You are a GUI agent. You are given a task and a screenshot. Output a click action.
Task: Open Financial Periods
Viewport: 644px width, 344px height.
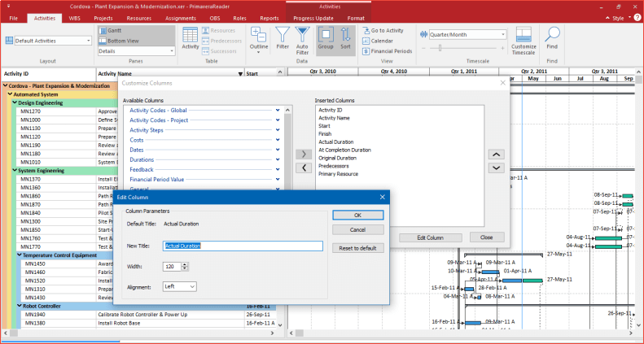[387, 51]
